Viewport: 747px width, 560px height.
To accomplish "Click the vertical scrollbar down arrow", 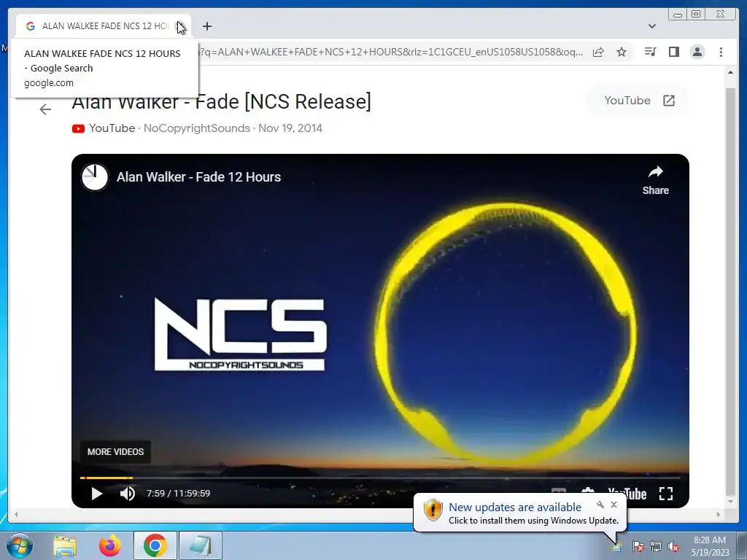I will (x=730, y=502).
